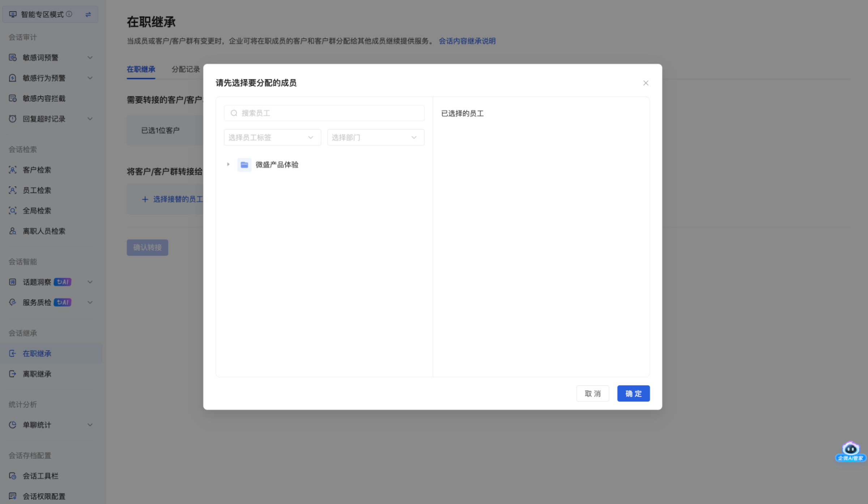Click the 会话工具栏 sidebar icon
The height and width of the screenshot is (504, 868).
click(13, 476)
